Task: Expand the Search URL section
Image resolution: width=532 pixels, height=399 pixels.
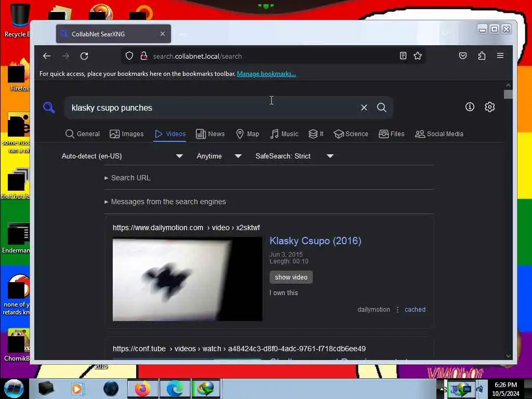Action: coord(128,178)
